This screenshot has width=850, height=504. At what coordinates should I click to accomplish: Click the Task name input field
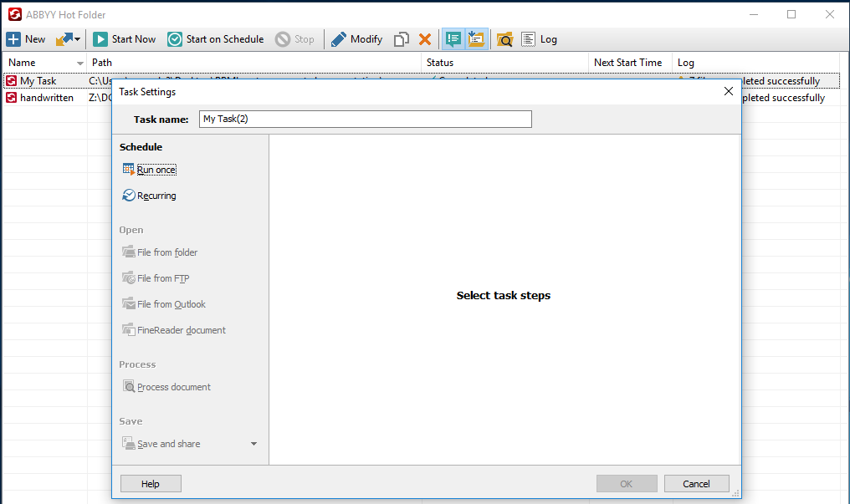[365, 119]
